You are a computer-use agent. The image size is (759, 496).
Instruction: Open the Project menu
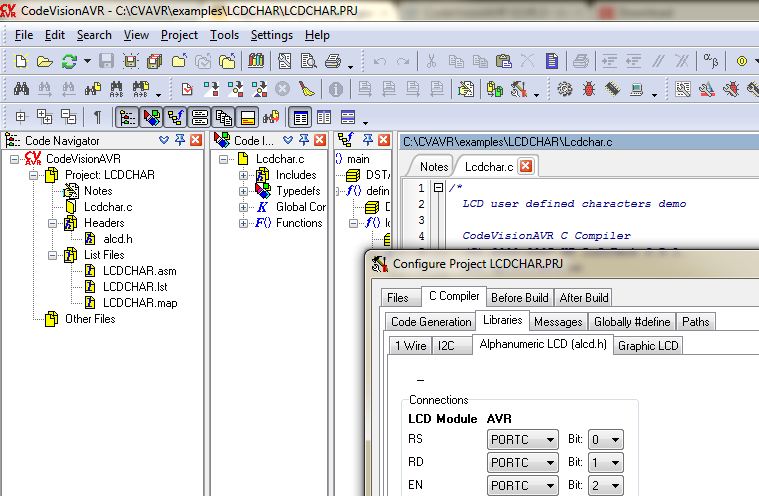[179, 35]
